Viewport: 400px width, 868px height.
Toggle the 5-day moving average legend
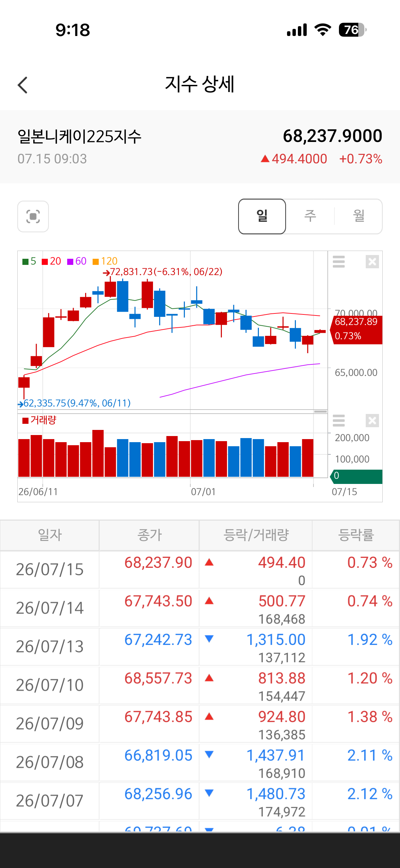tap(29, 261)
